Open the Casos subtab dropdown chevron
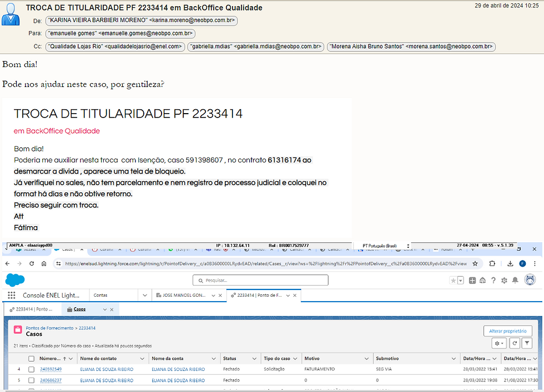Screen dimensions: 544x392 (105, 309)
